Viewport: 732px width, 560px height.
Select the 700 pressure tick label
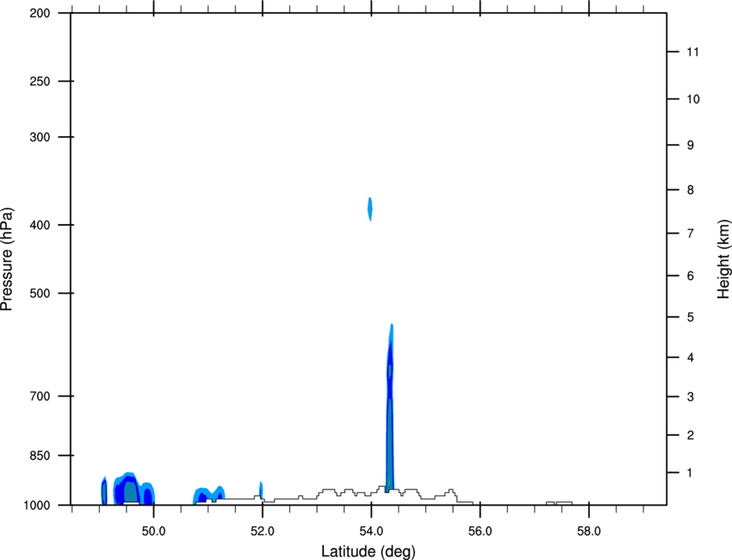(40, 396)
